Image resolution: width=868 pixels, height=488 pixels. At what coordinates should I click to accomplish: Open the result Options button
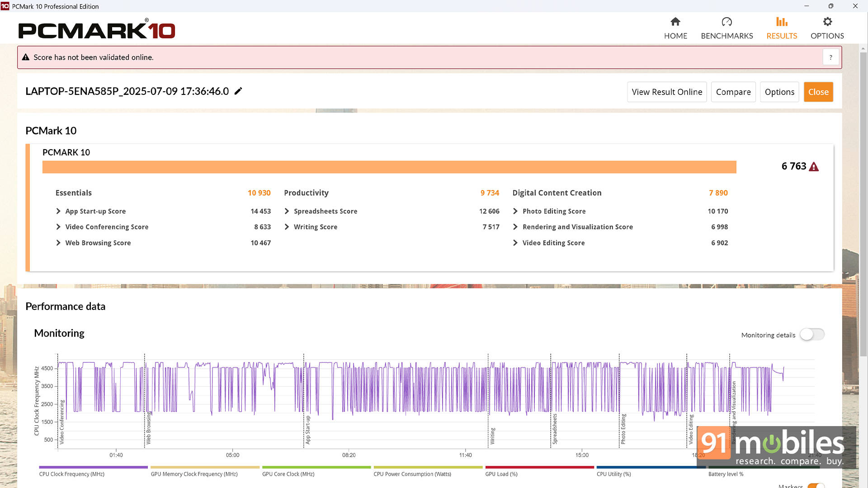(779, 92)
